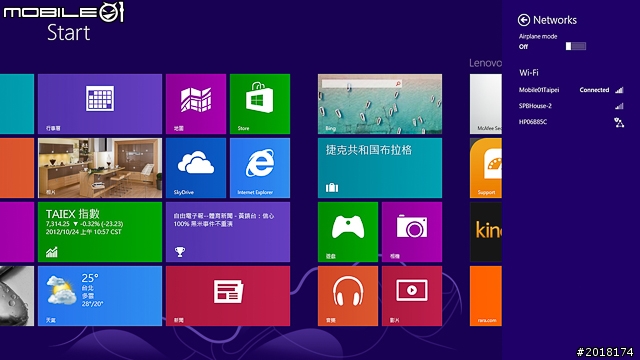Open the Sports news tile with trophy
The image size is (640, 360).
pos(228,232)
